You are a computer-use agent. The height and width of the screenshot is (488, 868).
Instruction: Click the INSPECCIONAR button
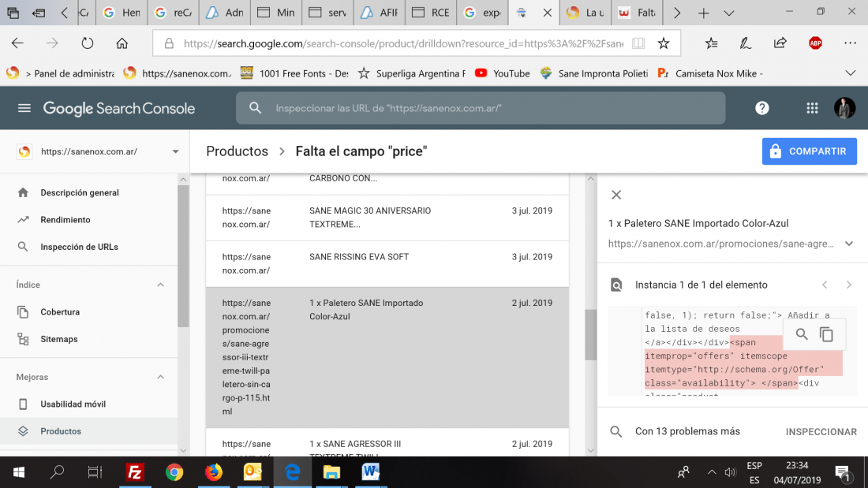click(x=821, y=431)
